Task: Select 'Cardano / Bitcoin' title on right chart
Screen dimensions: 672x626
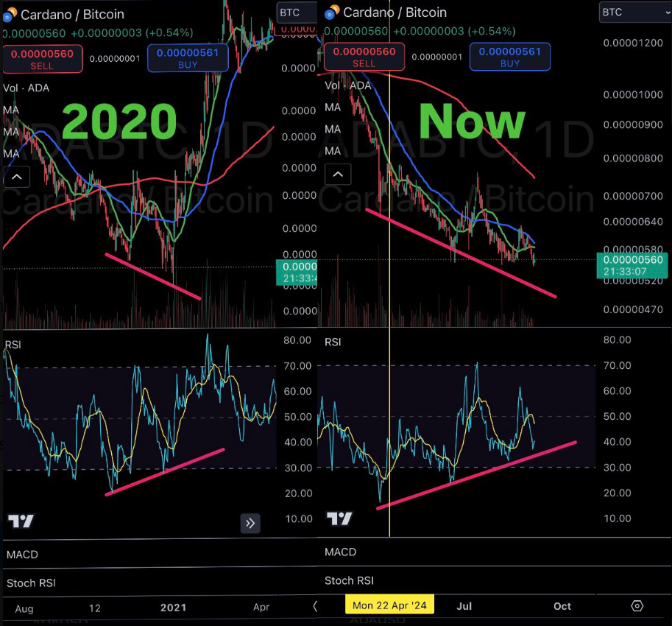Action: (395, 13)
